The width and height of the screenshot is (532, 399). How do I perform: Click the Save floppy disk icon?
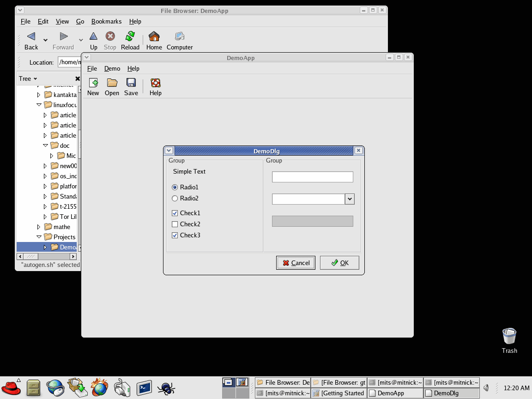coord(131,83)
